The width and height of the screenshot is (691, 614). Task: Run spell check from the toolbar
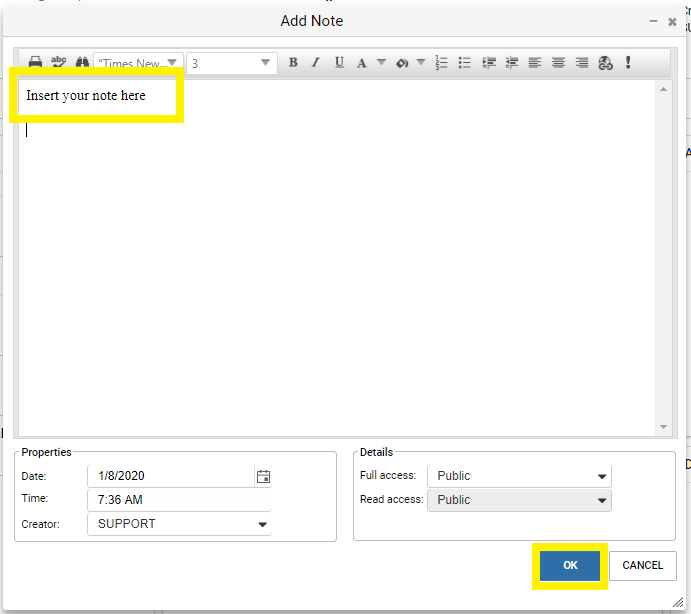point(58,63)
